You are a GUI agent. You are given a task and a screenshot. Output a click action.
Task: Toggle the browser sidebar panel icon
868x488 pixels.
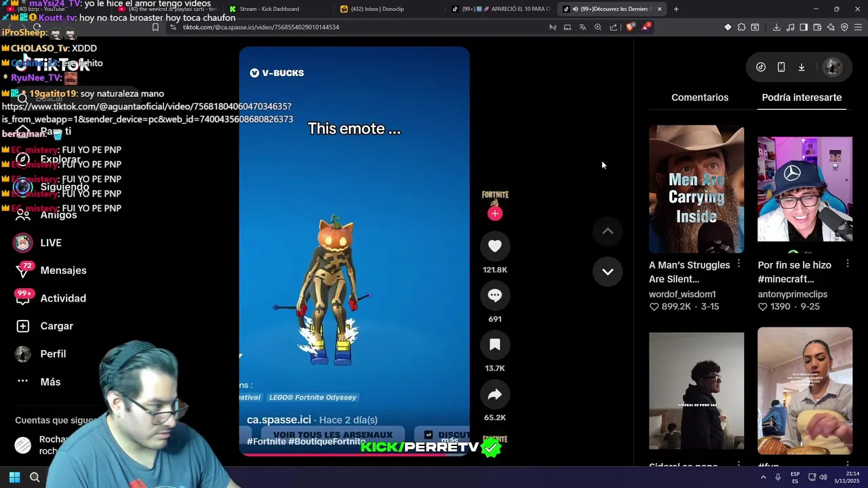(804, 27)
